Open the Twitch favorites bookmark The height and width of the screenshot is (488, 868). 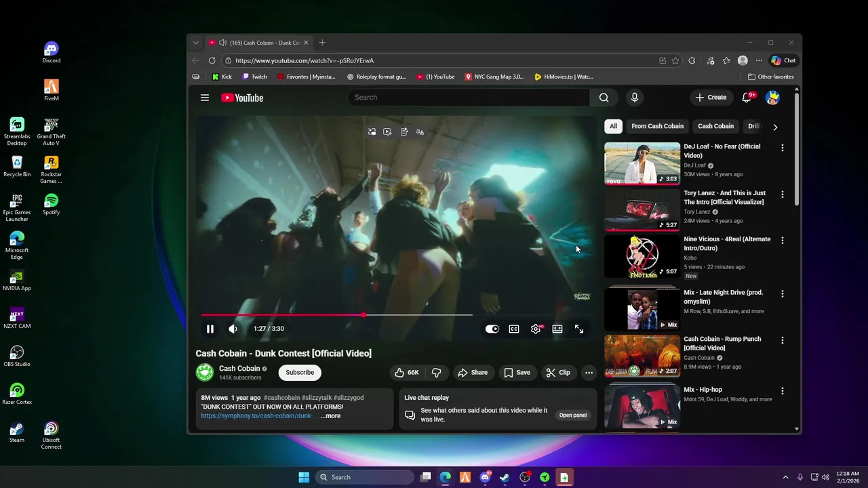tap(254, 77)
